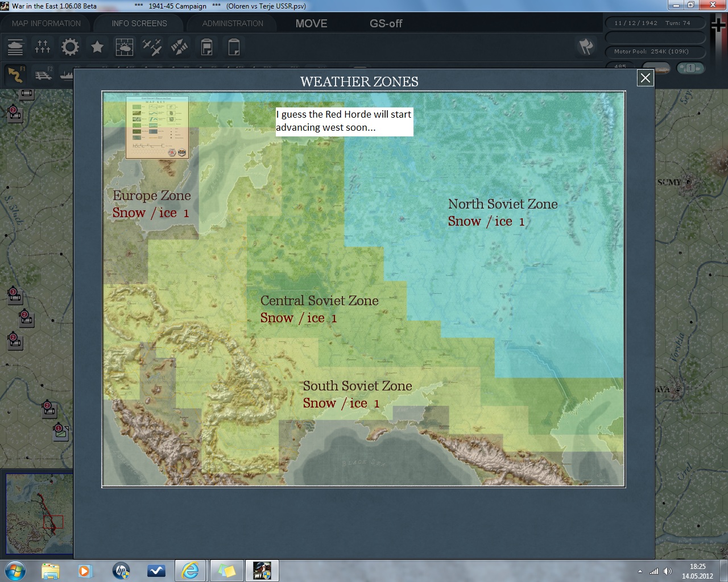Open the victory star icon
The image size is (728, 582).
click(x=97, y=47)
